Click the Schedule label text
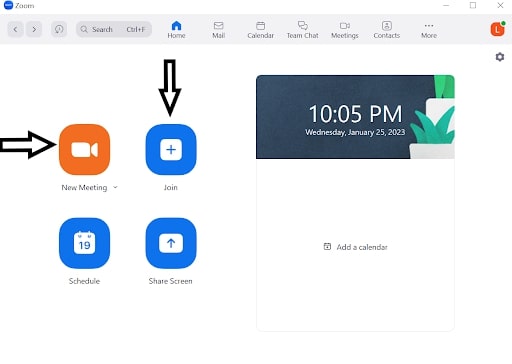 (x=84, y=281)
